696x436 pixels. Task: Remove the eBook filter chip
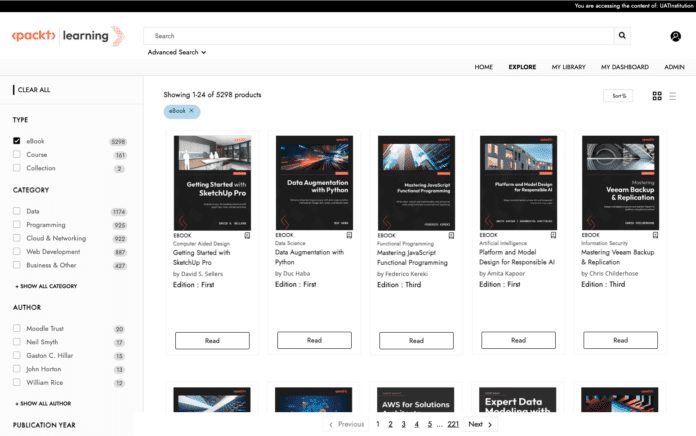tap(192, 111)
